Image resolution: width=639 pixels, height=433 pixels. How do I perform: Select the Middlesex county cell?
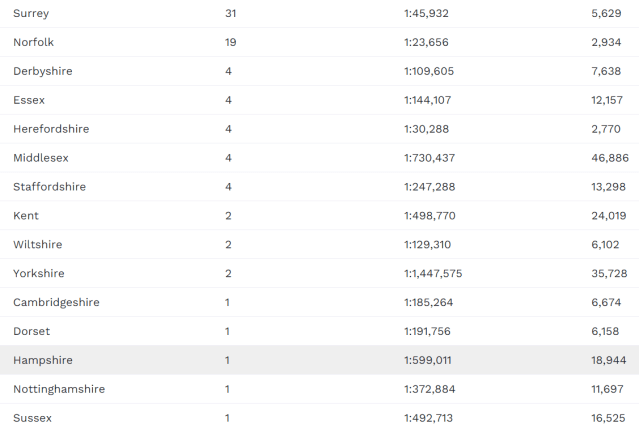[x=41, y=158]
